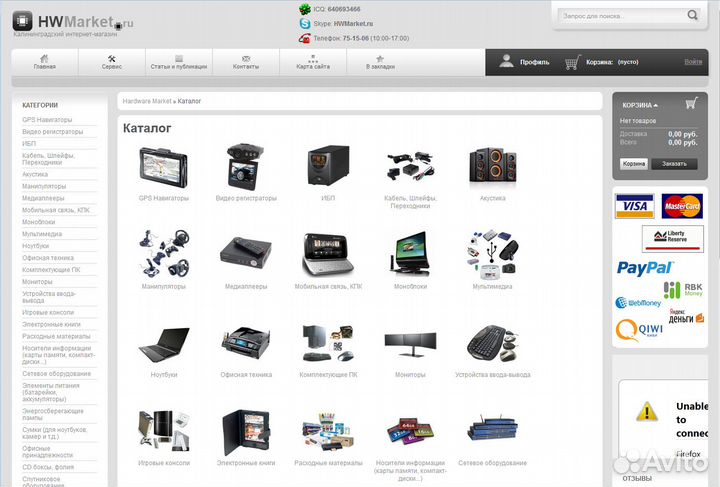The width and height of the screenshot is (720, 487).
Task: Click in the search query field
Action: click(x=622, y=16)
